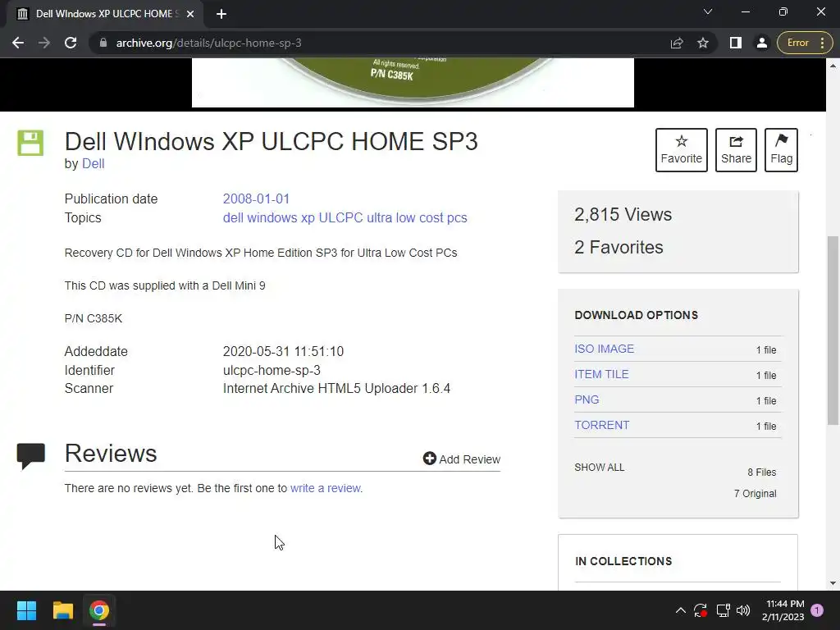The height and width of the screenshot is (630, 840).
Task: Open the Dell creator link
Action: [94, 164]
